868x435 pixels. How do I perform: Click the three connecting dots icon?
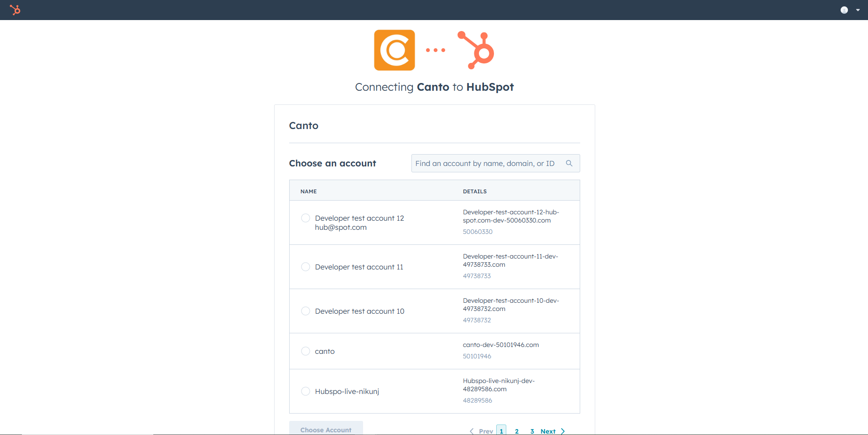436,50
